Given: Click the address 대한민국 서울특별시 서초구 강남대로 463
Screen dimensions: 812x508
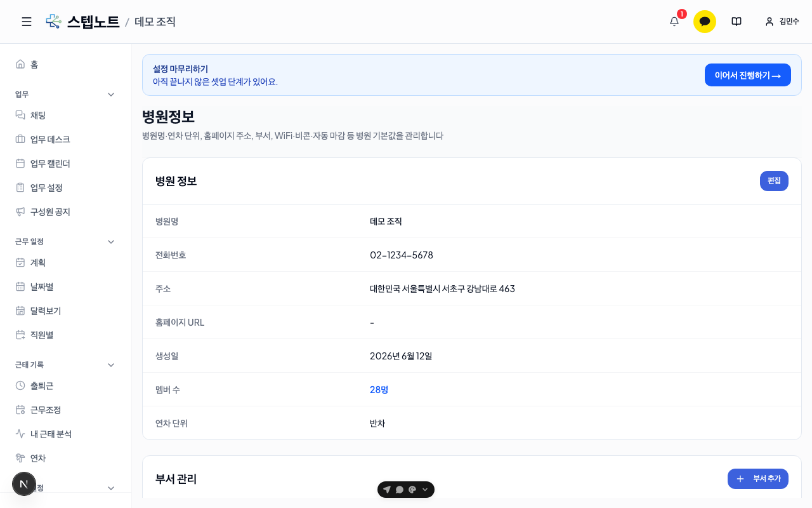Looking at the screenshot, I should pyautogui.click(x=442, y=288).
